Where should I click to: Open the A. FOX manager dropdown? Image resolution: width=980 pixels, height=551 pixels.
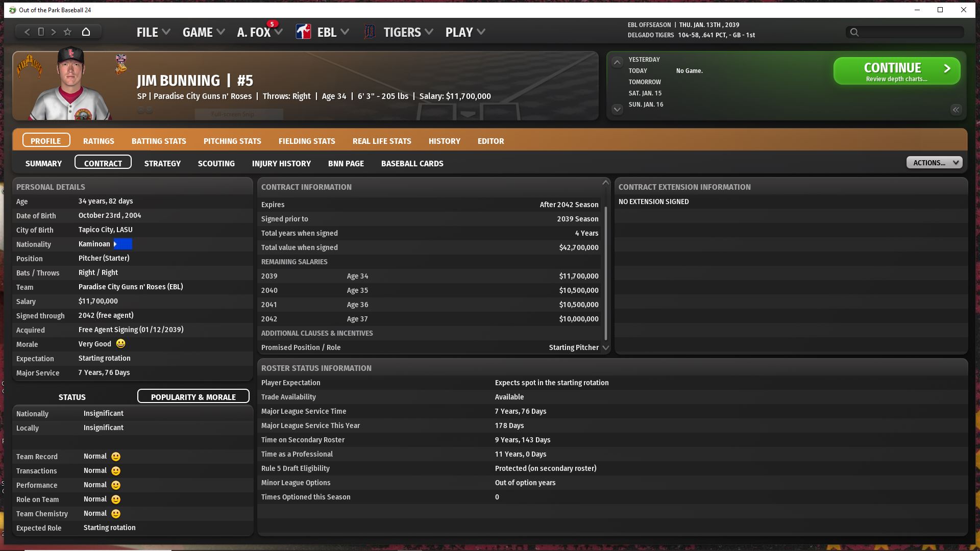pyautogui.click(x=259, y=32)
